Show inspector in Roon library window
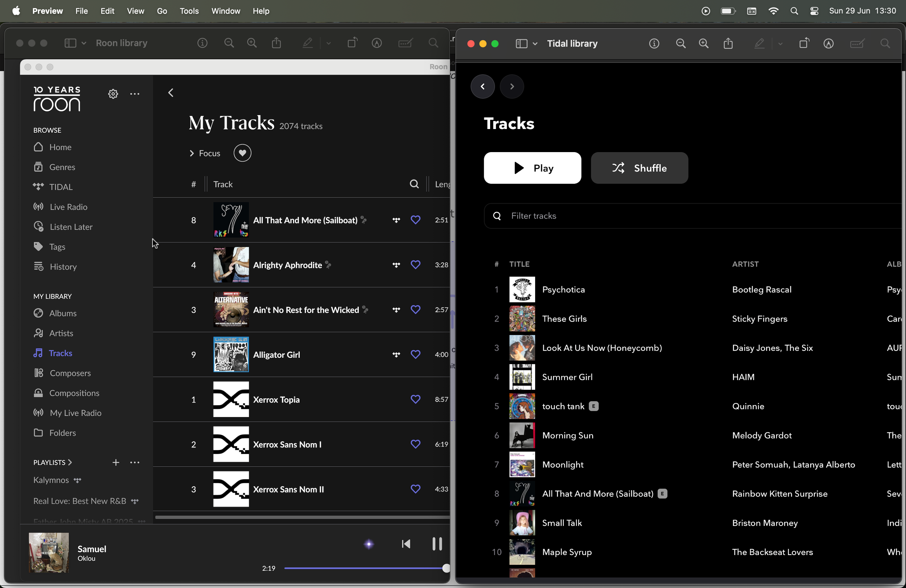 202,43
